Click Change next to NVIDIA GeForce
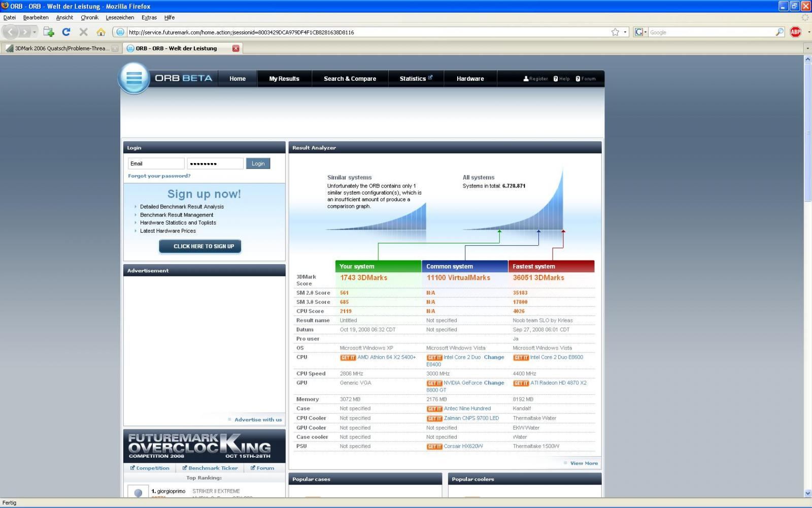 [494, 383]
